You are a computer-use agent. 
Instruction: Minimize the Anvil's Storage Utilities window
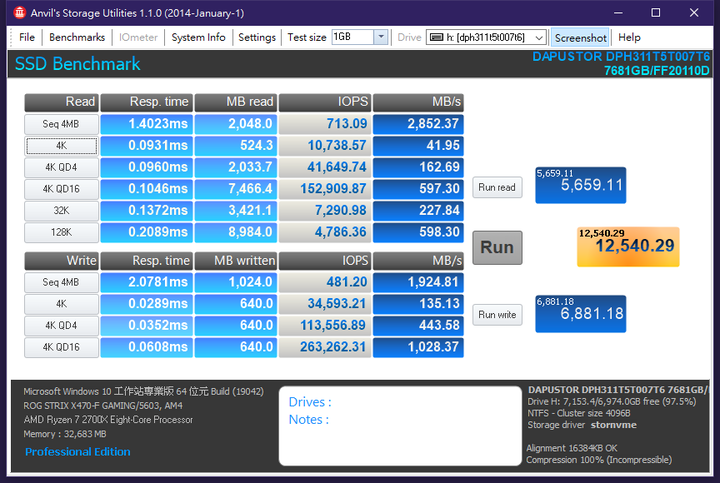pos(618,13)
